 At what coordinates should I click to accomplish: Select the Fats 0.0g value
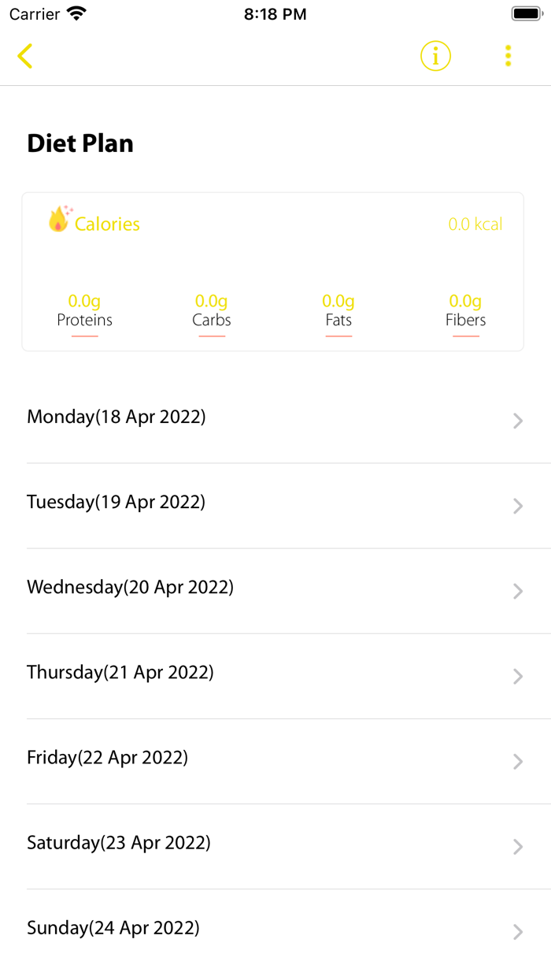click(x=338, y=300)
